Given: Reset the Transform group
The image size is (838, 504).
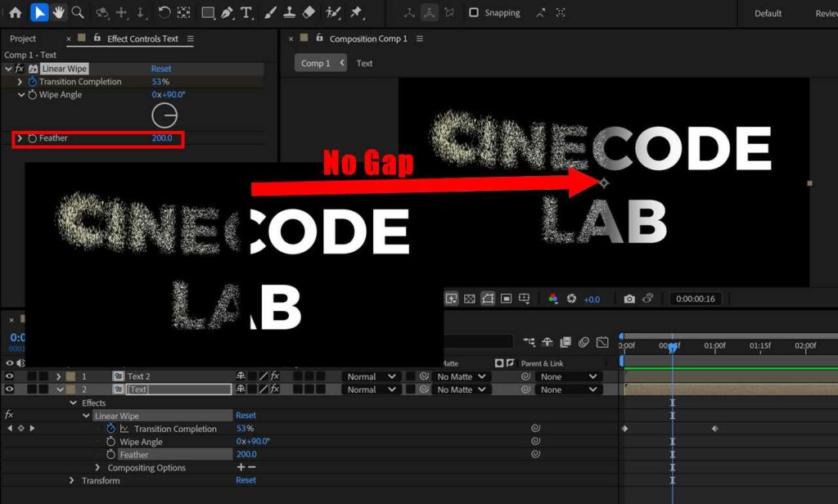Looking at the screenshot, I should (x=246, y=480).
